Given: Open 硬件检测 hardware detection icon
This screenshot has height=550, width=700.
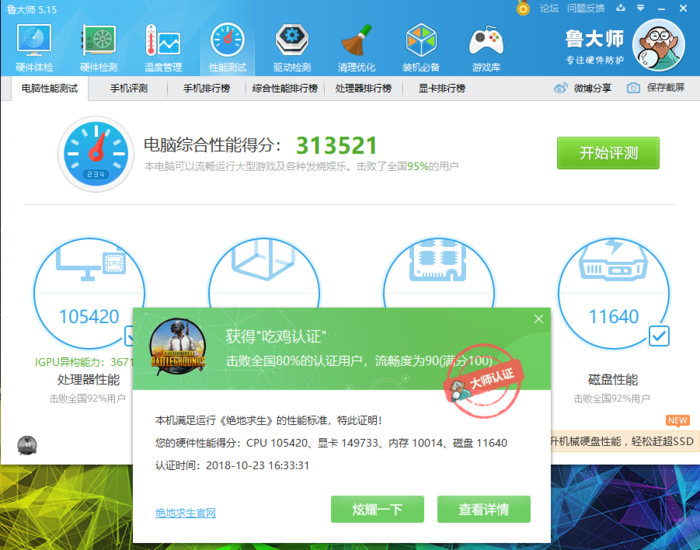Looking at the screenshot, I should (99, 48).
